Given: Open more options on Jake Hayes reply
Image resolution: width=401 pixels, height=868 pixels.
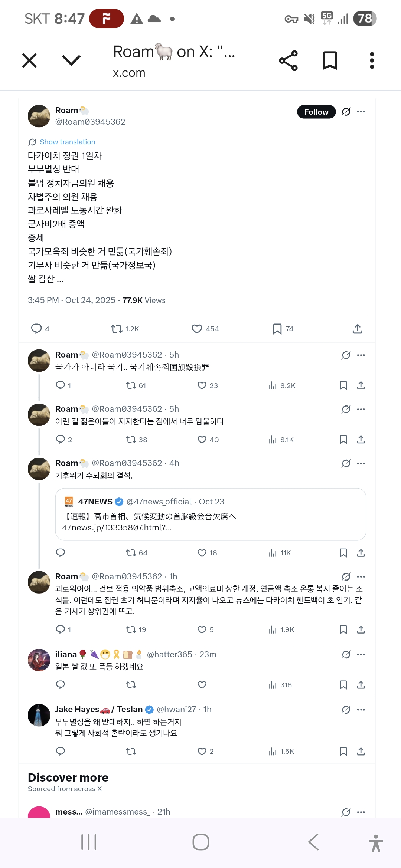Looking at the screenshot, I should [361, 710].
